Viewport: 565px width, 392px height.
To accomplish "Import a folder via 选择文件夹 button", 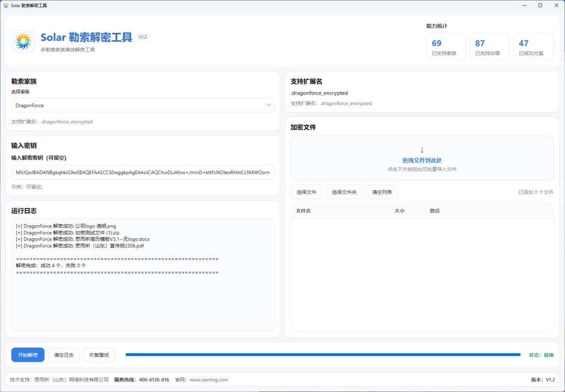I will pos(344,192).
